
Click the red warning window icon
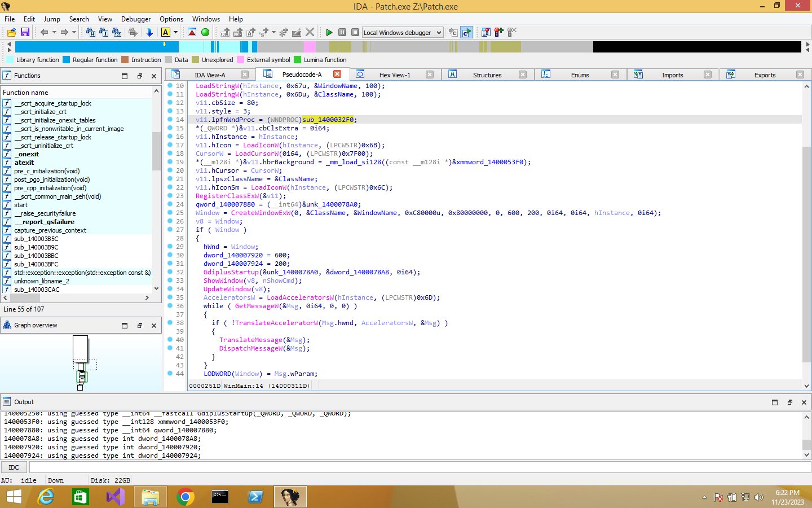click(x=192, y=32)
